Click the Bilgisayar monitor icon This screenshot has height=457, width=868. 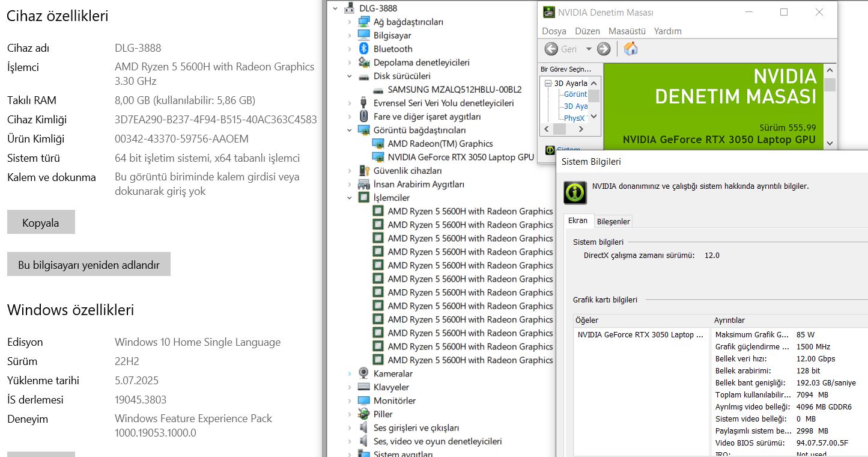coord(363,35)
